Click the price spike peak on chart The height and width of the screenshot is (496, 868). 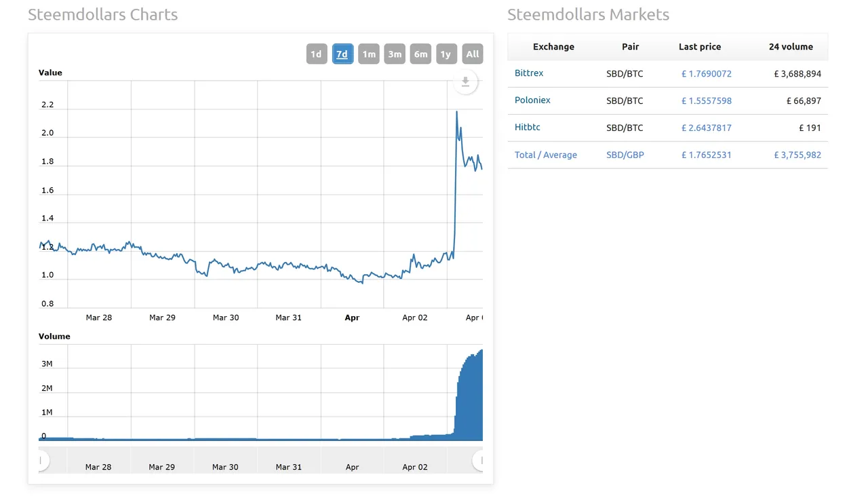(456, 112)
